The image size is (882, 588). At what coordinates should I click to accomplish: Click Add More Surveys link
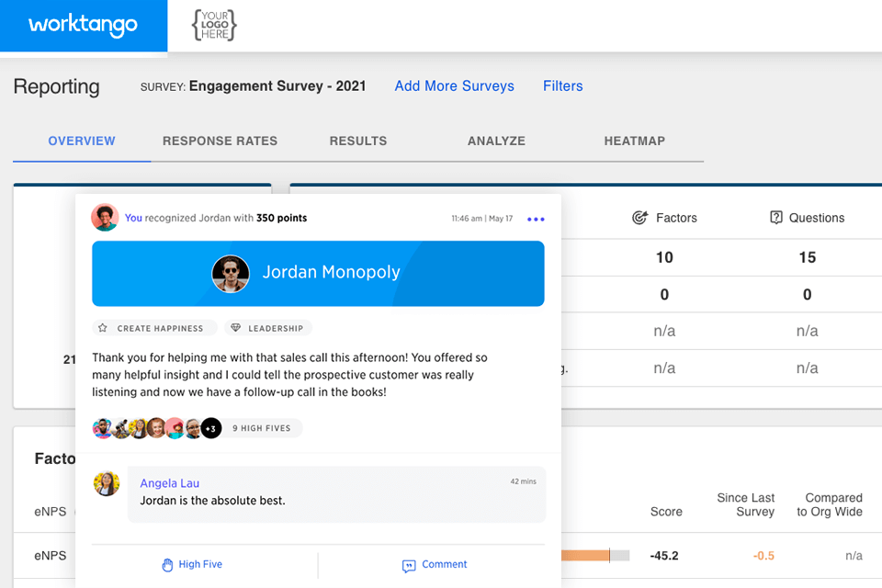(455, 86)
